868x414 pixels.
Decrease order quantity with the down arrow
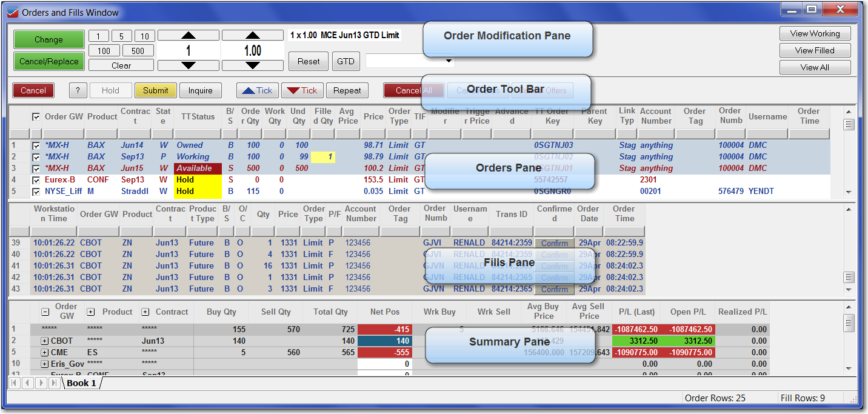click(189, 65)
